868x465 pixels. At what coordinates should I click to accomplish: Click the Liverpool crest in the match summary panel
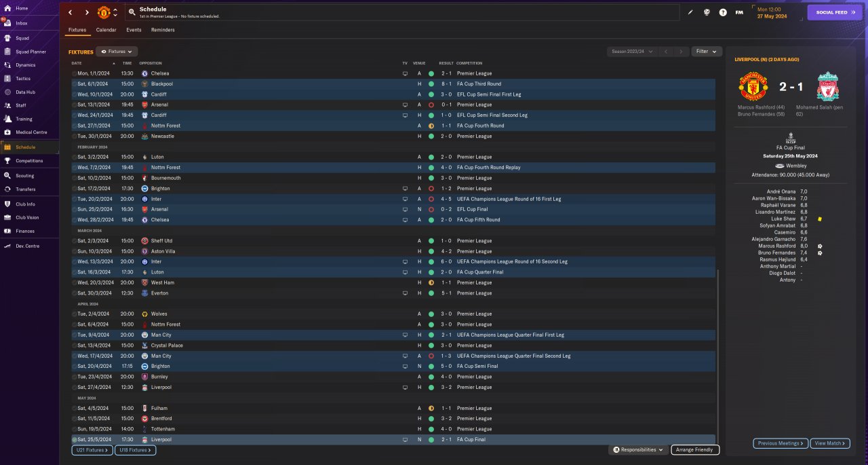click(828, 88)
